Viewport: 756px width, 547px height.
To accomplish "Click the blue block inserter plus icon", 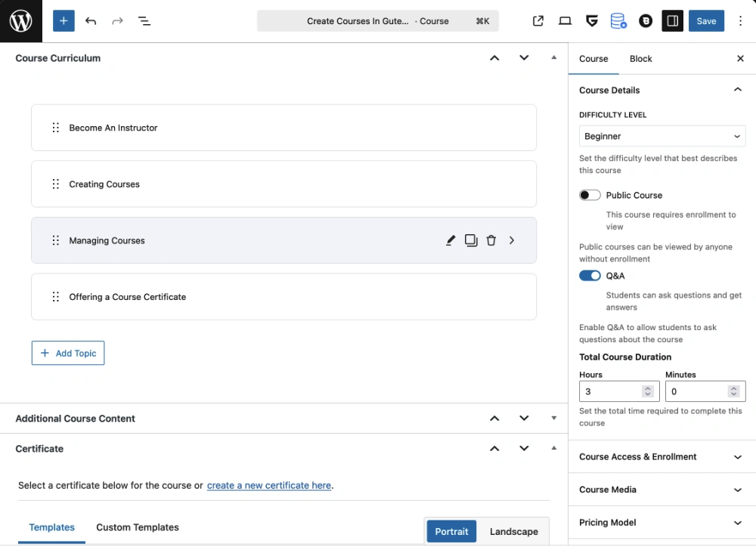I will click(x=64, y=20).
